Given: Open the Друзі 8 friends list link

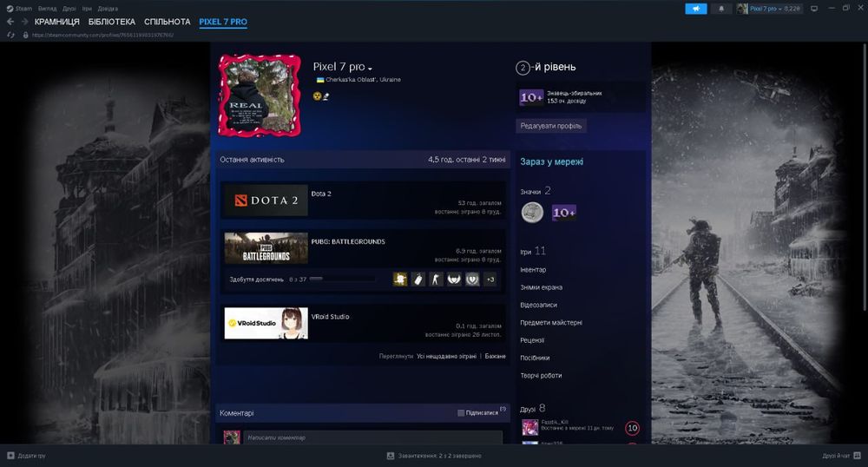Looking at the screenshot, I should click(533, 408).
